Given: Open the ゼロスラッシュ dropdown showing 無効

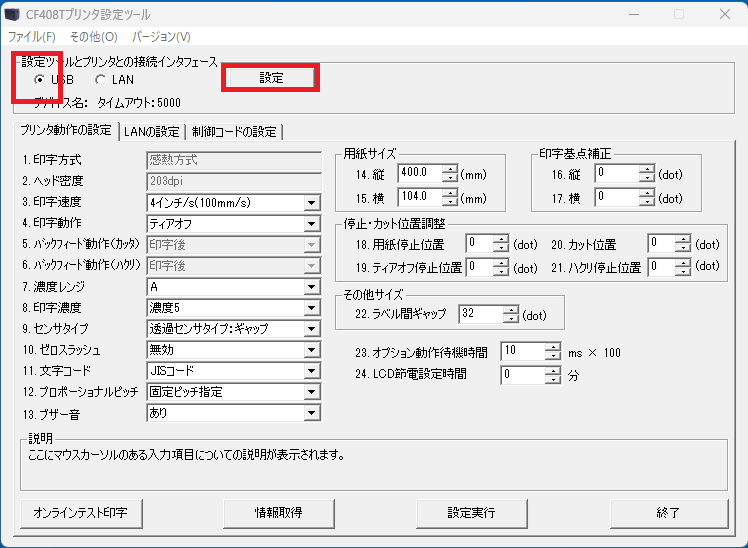Looking at the screenshot, I should click(x=234, y=350).
